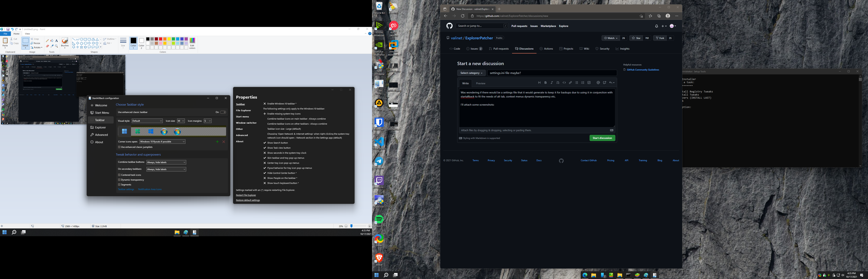Screen dimensions: 868x279
Task: Click 'Restore default settings' link
Action: (x=248, y=200)
